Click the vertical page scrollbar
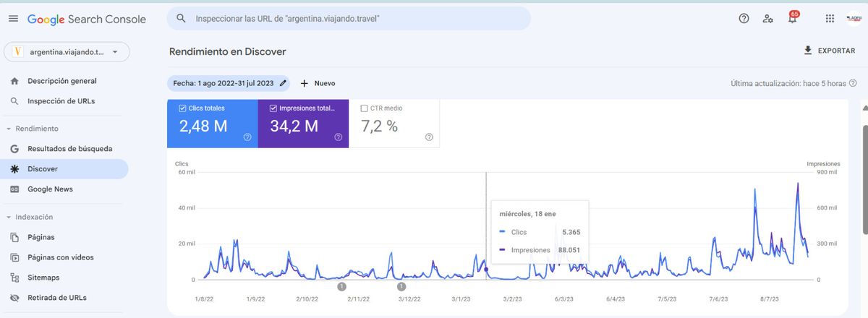 point(864,181)
